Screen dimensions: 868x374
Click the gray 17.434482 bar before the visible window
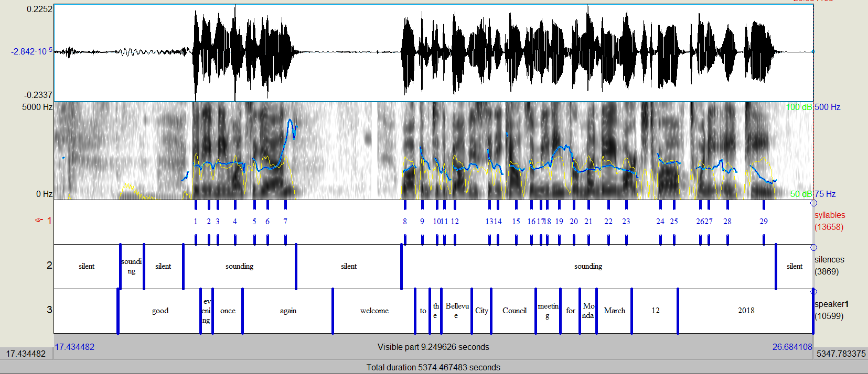coord(26,354)
